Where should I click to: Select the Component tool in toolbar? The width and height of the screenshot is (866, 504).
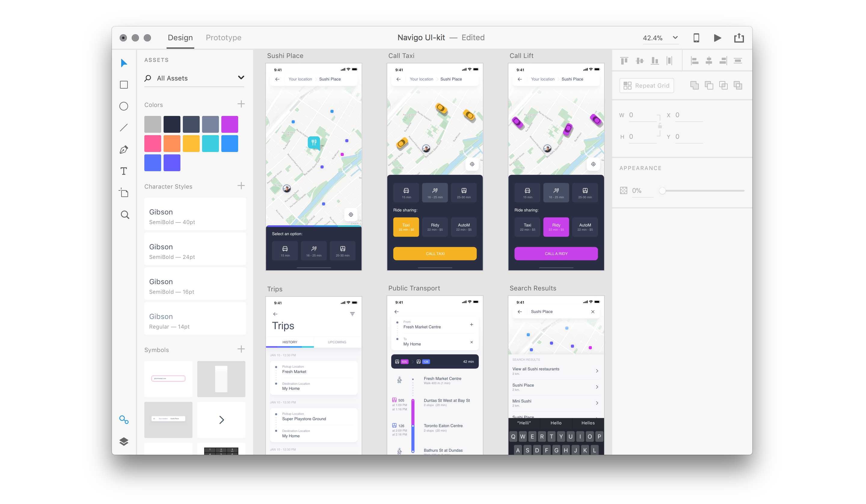coord(124,419)
